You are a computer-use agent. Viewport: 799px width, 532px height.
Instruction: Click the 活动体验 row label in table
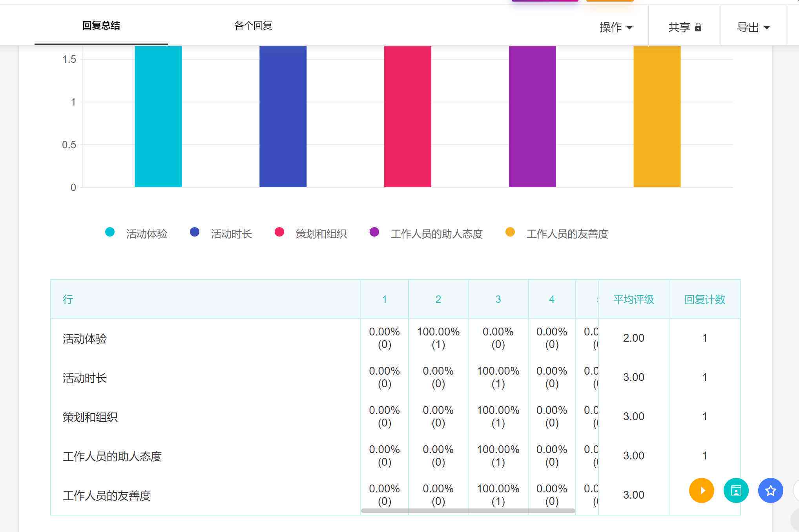point(85,339)
